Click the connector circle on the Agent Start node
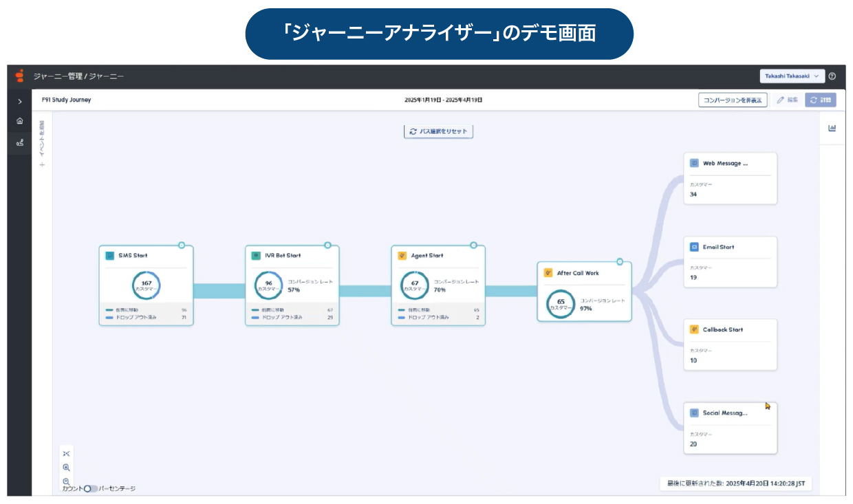853x504 pixels. pos(473,245)
